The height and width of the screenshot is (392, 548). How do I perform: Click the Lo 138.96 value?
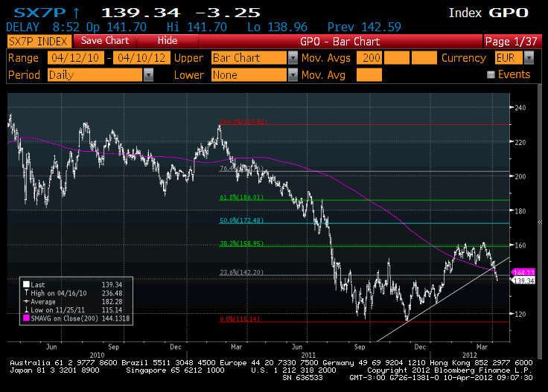pos(277,28)
